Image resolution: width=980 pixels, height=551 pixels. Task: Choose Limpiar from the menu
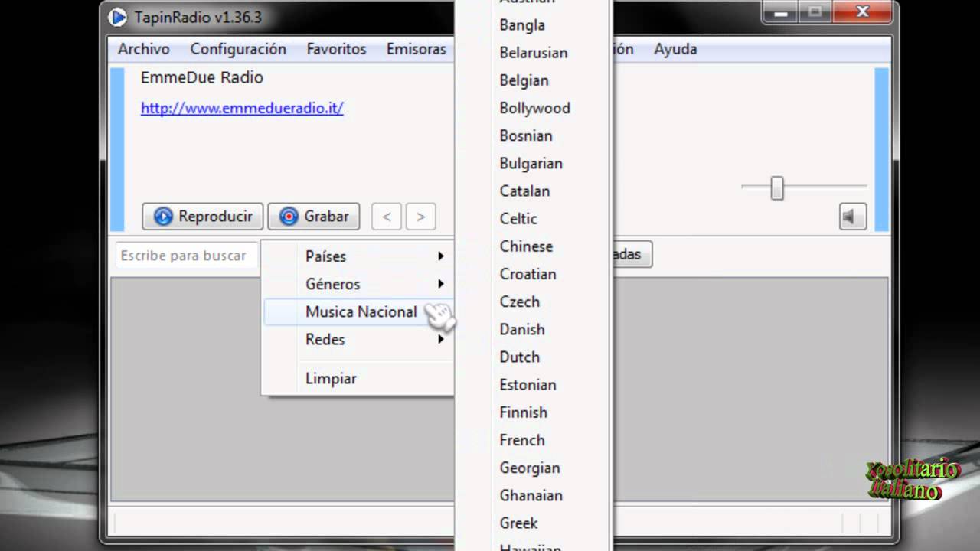[358, 378]
